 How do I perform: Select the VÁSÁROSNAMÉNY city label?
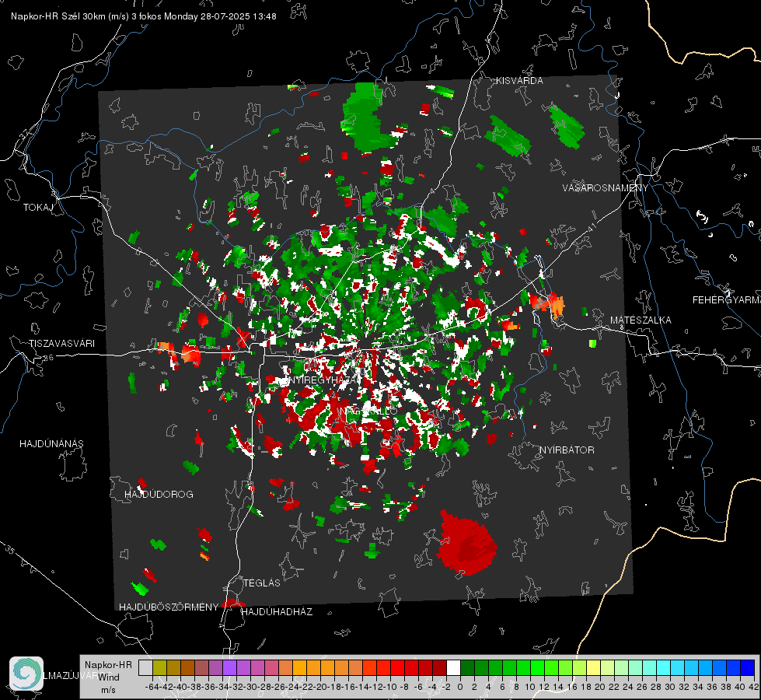pos(606,188)
